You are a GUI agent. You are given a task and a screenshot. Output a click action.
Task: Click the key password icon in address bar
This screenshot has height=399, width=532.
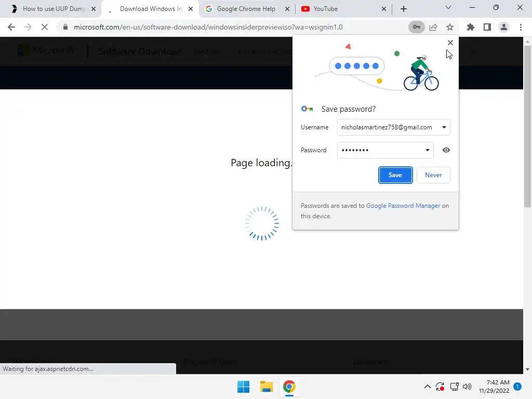[416, 27]
